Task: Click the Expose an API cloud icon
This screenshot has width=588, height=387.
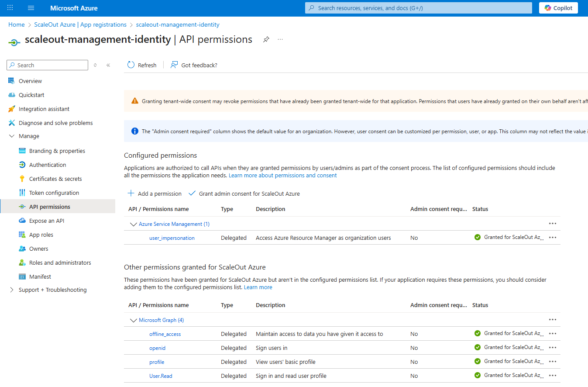Action: click(x=22, y=221)
